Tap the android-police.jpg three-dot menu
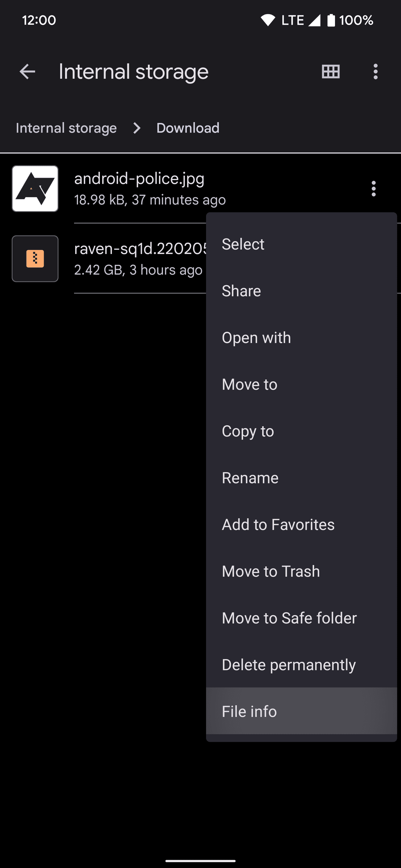 tap(373, 189)
